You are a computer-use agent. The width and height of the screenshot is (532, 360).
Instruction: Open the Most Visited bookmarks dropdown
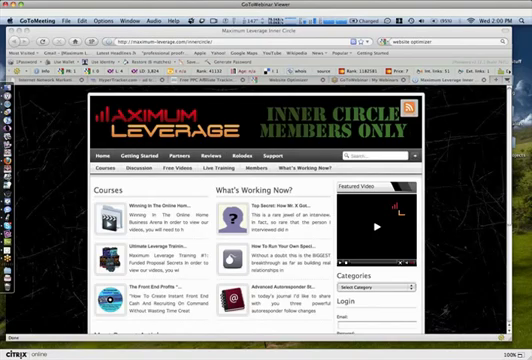(23, 53)
